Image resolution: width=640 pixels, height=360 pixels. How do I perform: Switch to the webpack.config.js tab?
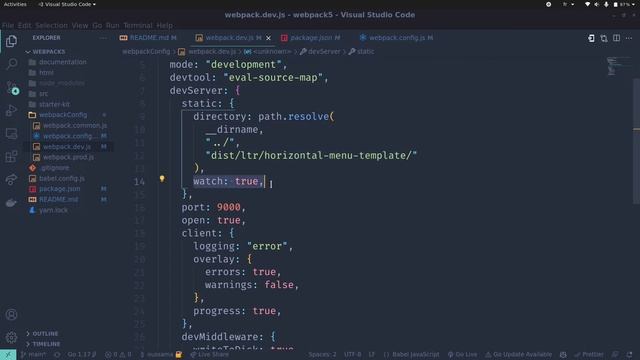pyautogui.click(x=396, y=38)
